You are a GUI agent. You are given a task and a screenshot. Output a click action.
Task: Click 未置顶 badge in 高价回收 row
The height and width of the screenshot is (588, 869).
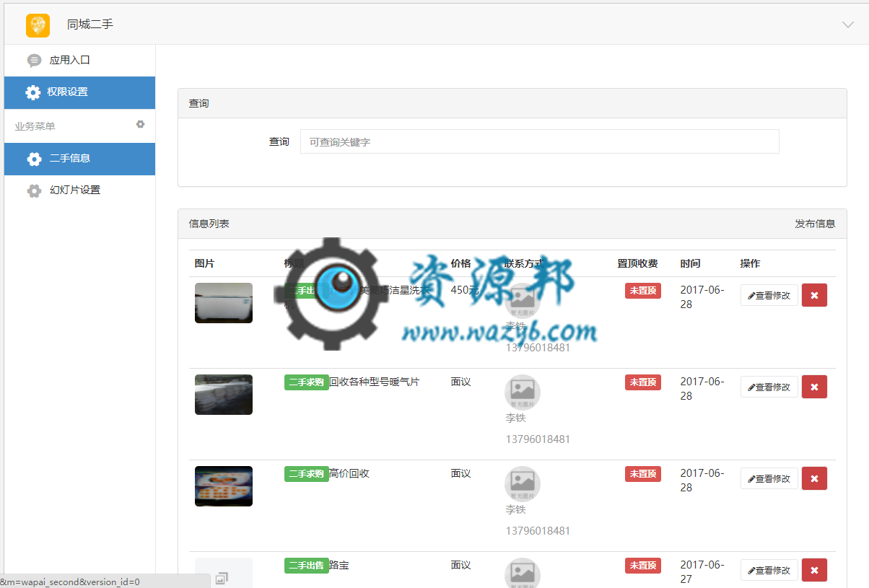pos(643,474)
